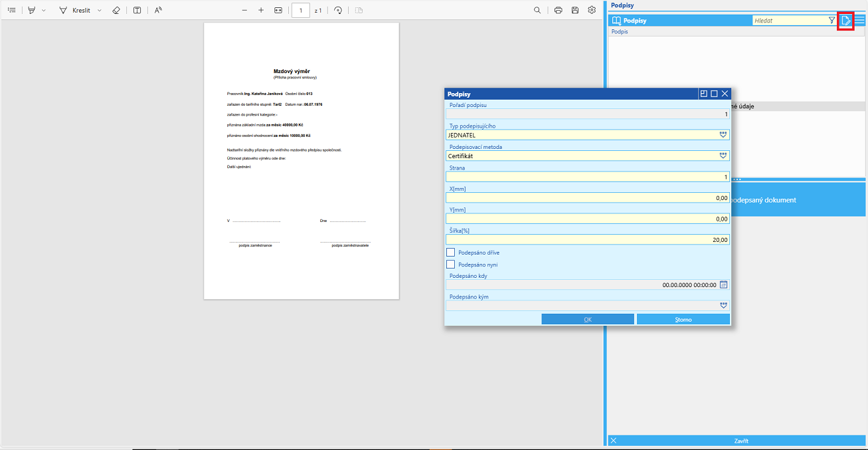Click the fit to width icon

tap(278, 11)
